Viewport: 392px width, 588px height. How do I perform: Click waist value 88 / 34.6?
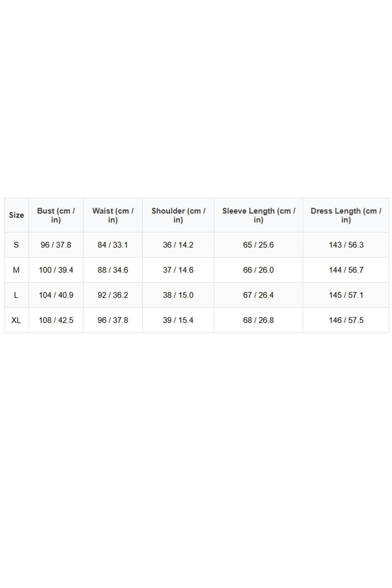[113, 270]
